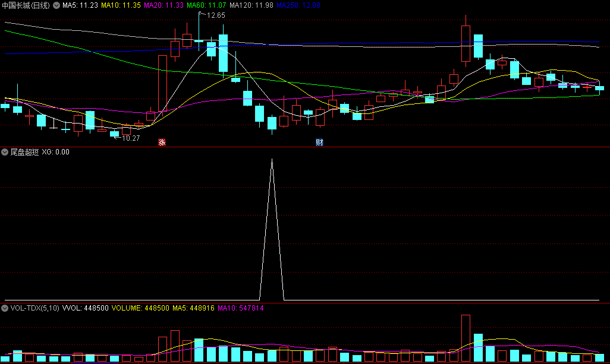Click the tall cyan volume bar after the tallest red bar
Screen dimensions: 610x364
point(478,348)
